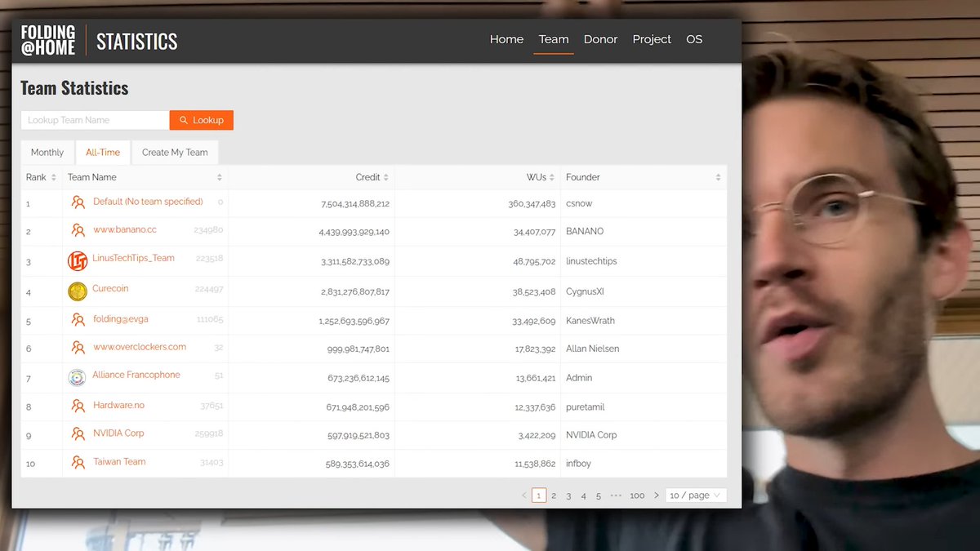The height and width of the screenshot is (551, 980).
Task: Click the team ID 223518
Action: (x=209, y=259)
